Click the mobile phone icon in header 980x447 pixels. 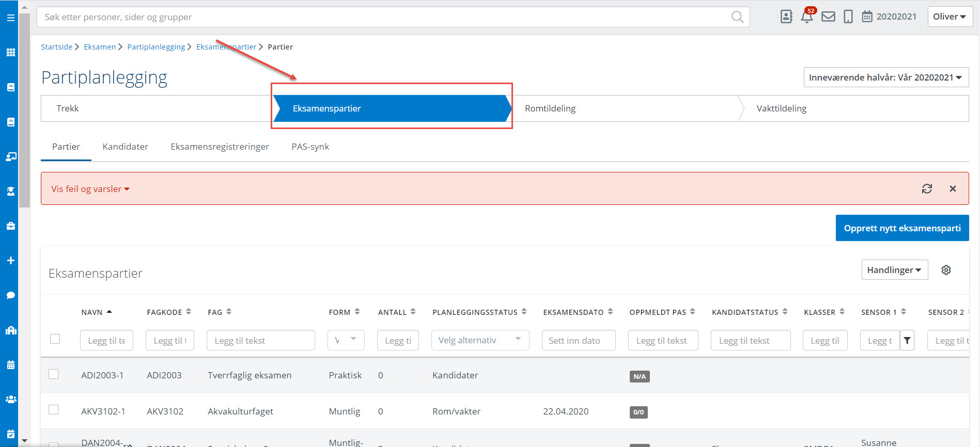(x=848, y=17)
